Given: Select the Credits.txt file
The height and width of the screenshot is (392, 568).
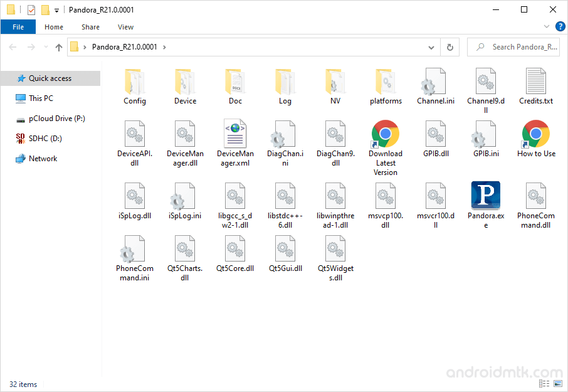Looking at the screenshot, I should pyautogui.click(x=536, y=82).
